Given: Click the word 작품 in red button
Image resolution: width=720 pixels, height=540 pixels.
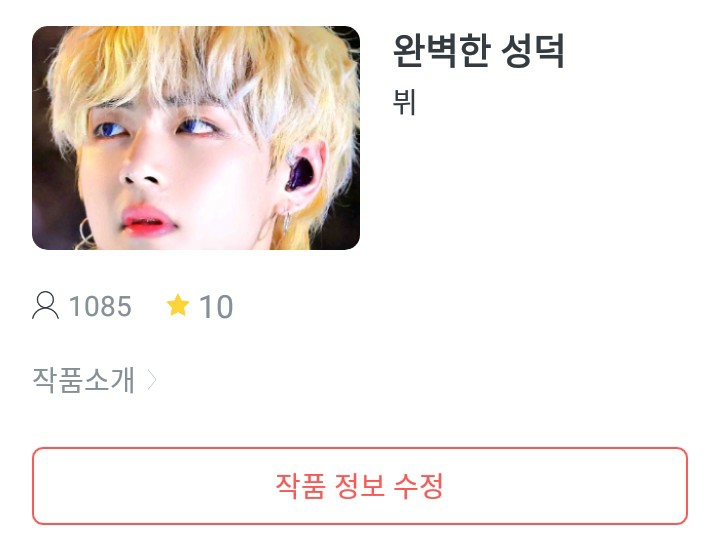Looking at the screenshot, I should click(x=300, y=486).
